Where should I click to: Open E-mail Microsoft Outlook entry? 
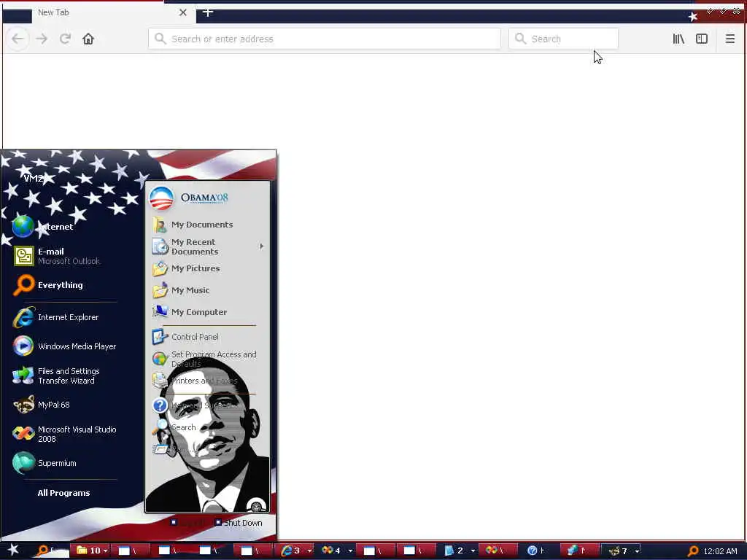(x=57, y=256)
